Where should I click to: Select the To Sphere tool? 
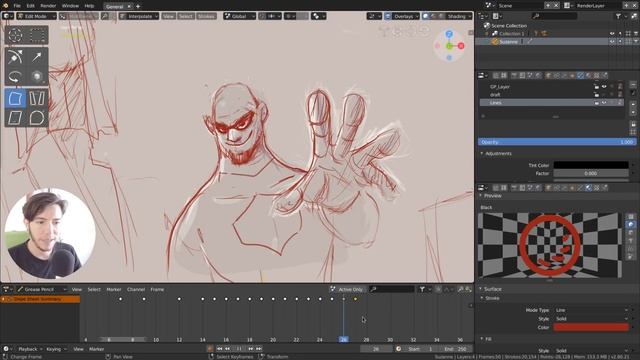tap(37, 118)
